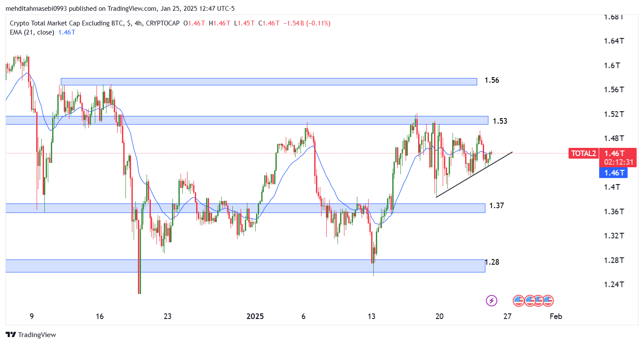The image size is (644, 344).
Task: Click date 16 on the time axis
Action: (x=100, y=316)
